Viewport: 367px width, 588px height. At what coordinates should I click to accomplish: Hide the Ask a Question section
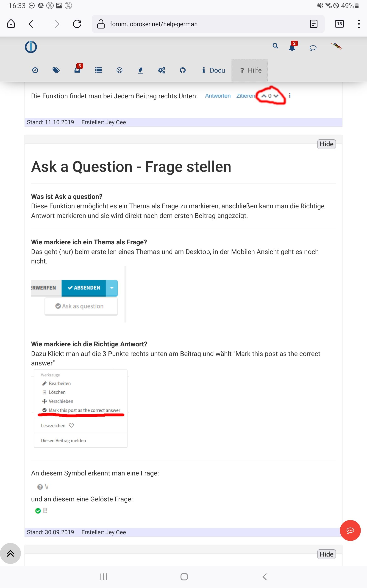(x=326, y=144)
